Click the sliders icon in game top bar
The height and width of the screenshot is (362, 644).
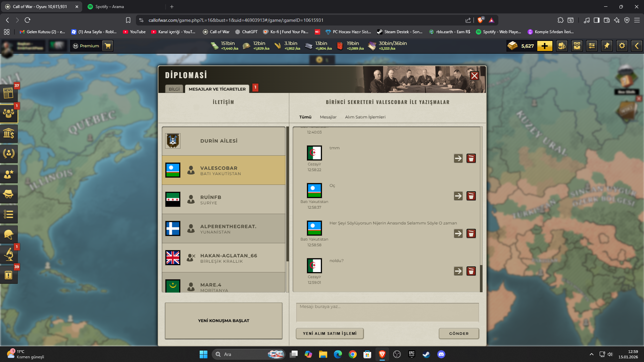592,46
